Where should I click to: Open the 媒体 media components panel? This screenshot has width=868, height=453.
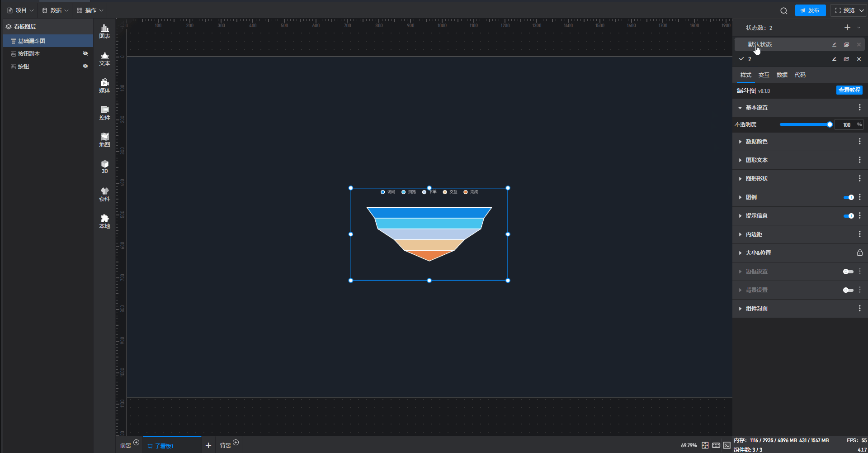tap(104, 85)
